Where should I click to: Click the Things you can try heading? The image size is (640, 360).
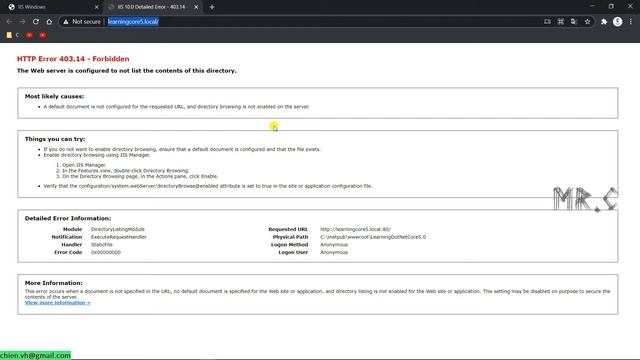[x=55, y=139]
